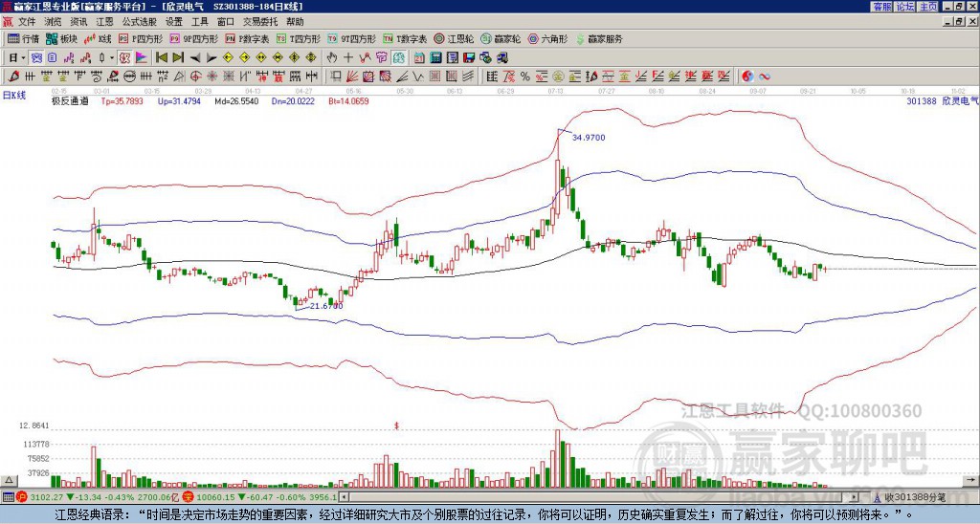980x524 pixels.
Task: Open the 板块 sector view
Action: [x=60, y=38]
